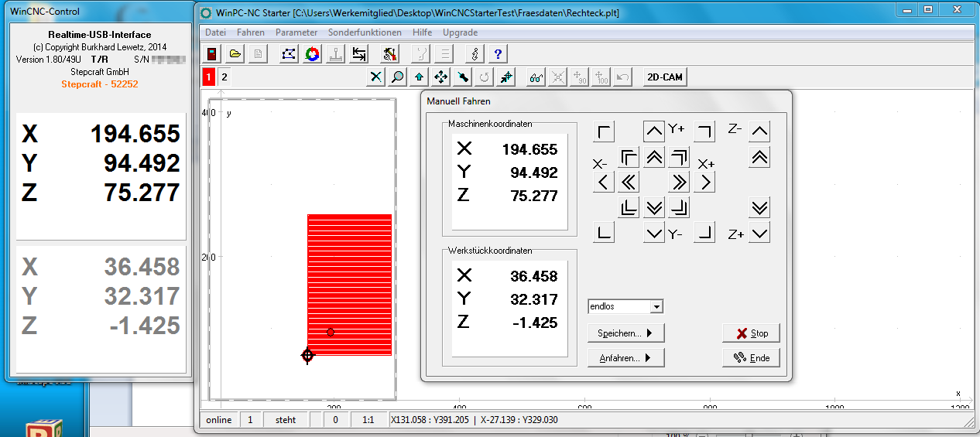
Task: Move to outer bottom-right corner single bracket
Action: pyautogui.click(x=704, y=233)
